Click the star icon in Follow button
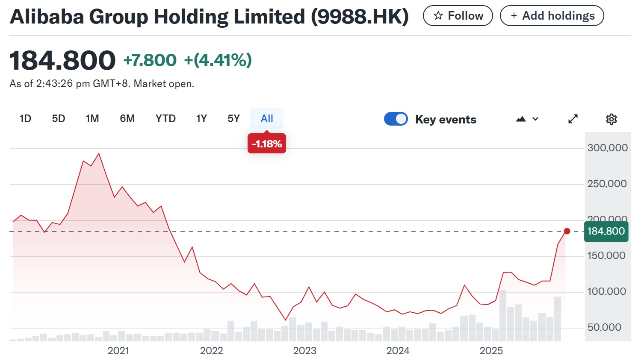Viewport: 644px width, 361px height. pos(438,16)
